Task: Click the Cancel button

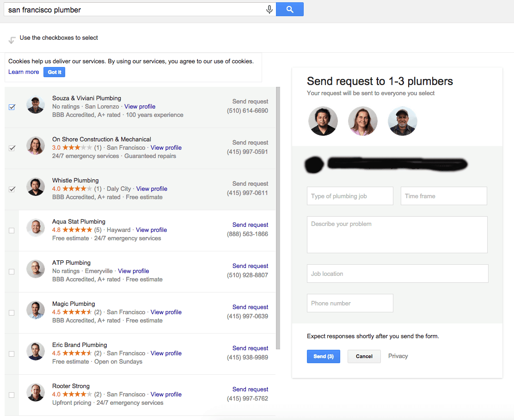Action: click(364, 356)
